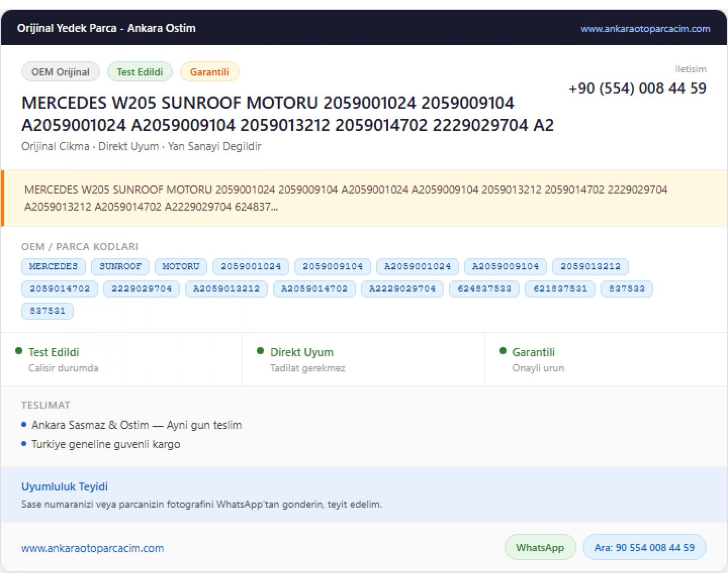Click the product title MERCEDES W205 SUNROOF MOTORU
Image resolution: width=728 pixels, height=582 pixels.
point(287,114)
